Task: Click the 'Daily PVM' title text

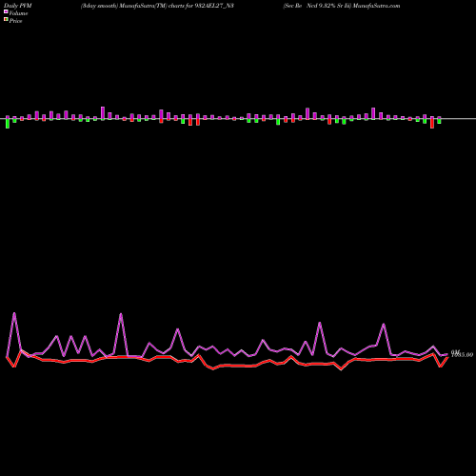Action: [18, 6]
